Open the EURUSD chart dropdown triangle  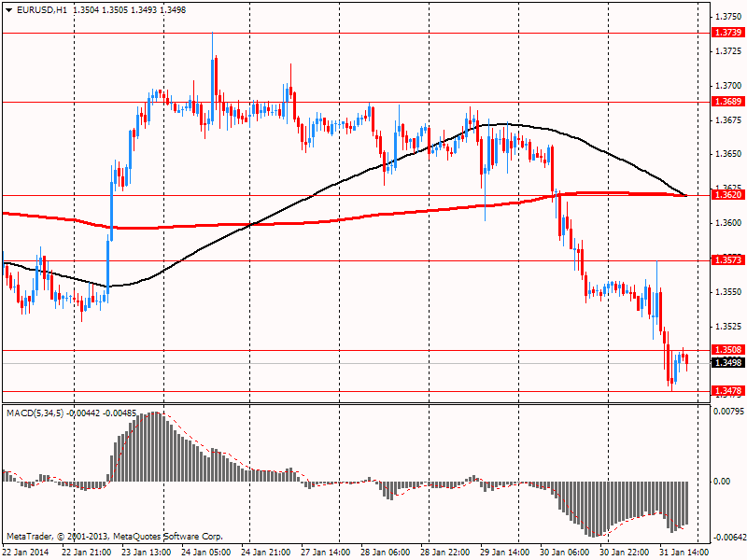[x=8, y=10]
